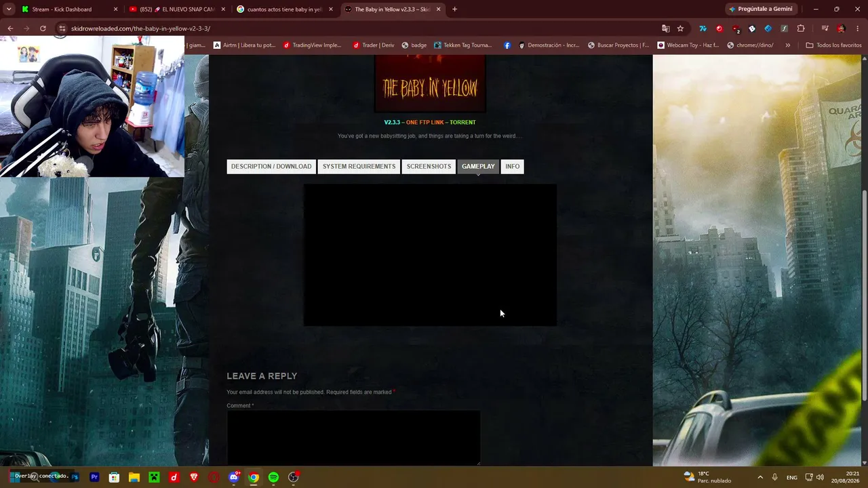Open the Facebook bookmark icon

pos(507,45)
